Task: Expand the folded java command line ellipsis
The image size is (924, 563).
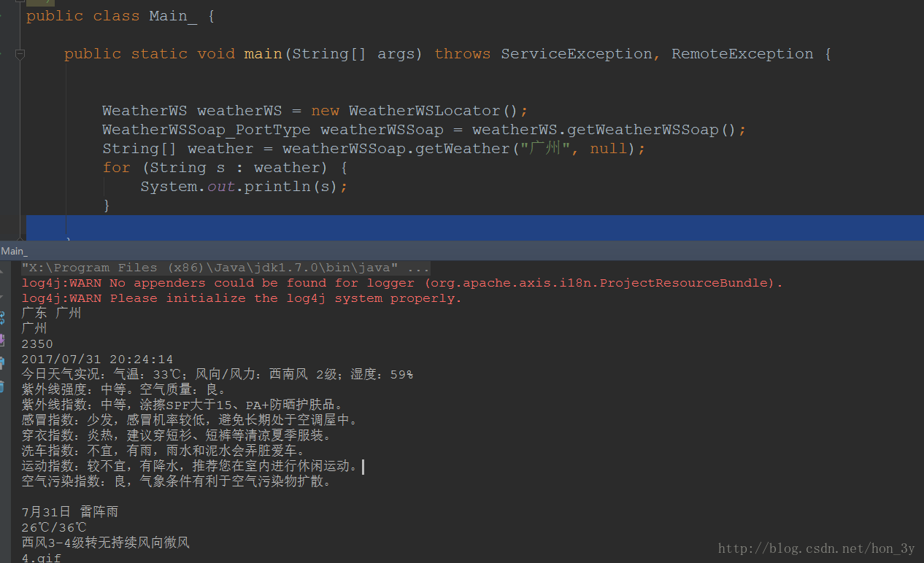Action: 418,268
